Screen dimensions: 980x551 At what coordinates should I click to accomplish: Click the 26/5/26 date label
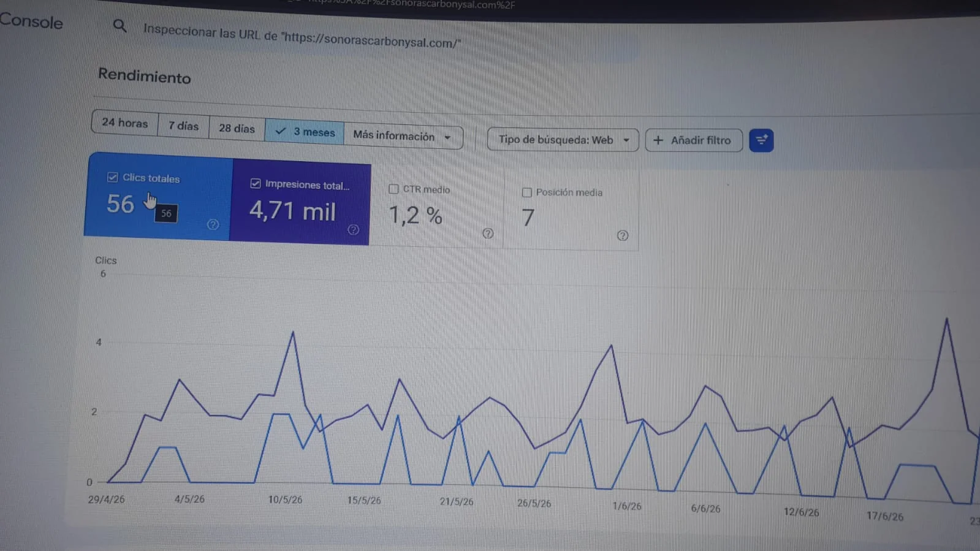click(534, 504)
